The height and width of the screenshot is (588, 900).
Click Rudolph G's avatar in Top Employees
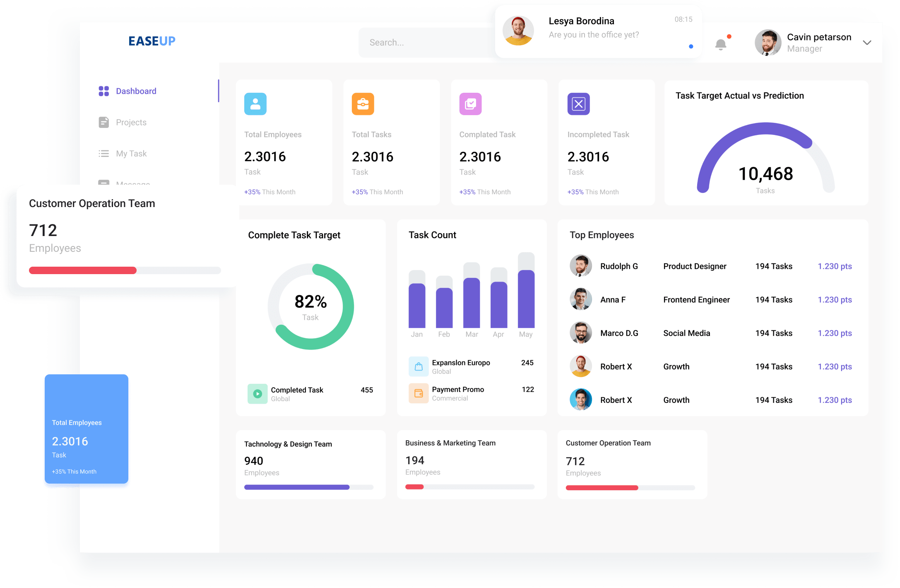tap(581, 266)
